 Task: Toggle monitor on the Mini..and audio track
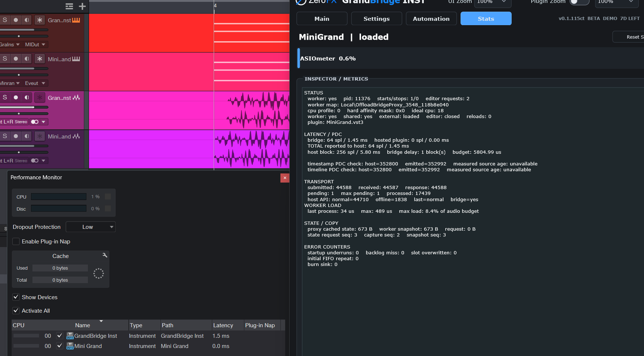click(27, 136)
